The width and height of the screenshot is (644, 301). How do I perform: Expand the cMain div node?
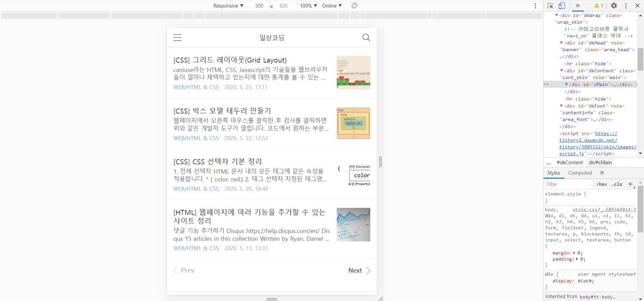[567, 84]
